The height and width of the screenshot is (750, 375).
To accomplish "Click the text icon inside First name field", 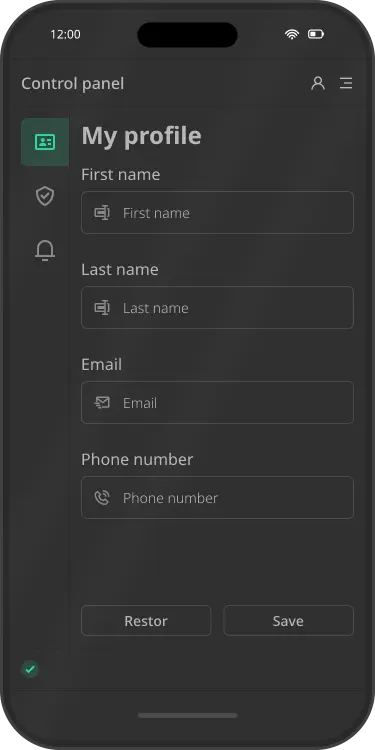I will 102,213.
